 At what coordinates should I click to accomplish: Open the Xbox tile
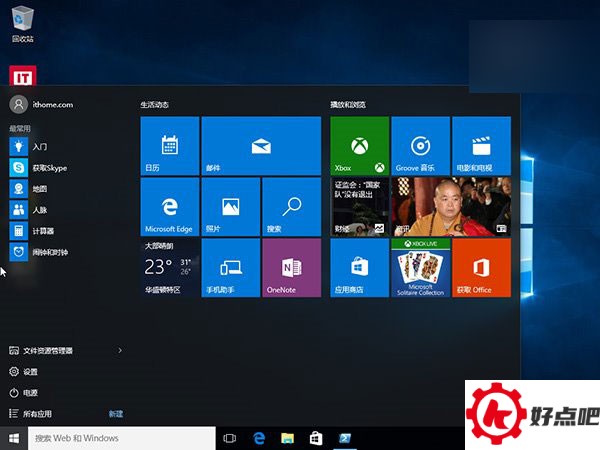(359, 146)
